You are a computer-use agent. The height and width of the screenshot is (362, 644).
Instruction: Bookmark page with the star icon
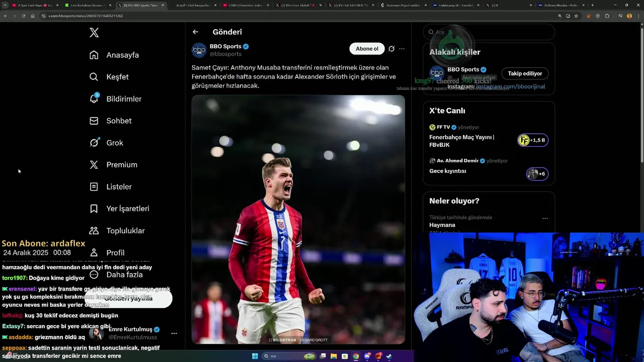(576, 16)
